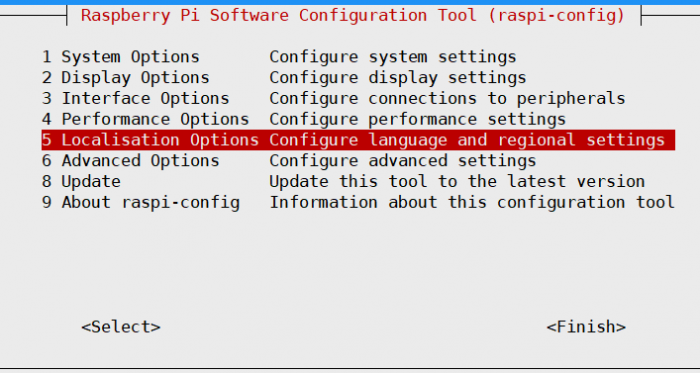Open the About raspi-config entry
Viewport: 700px width, 373px height.
[x=141, y=202]
